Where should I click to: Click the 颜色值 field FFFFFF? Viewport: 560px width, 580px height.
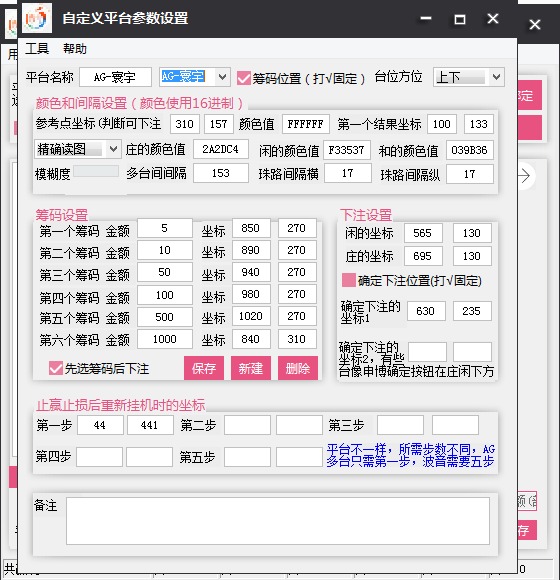pyautogui.click(x=306, y=124)
